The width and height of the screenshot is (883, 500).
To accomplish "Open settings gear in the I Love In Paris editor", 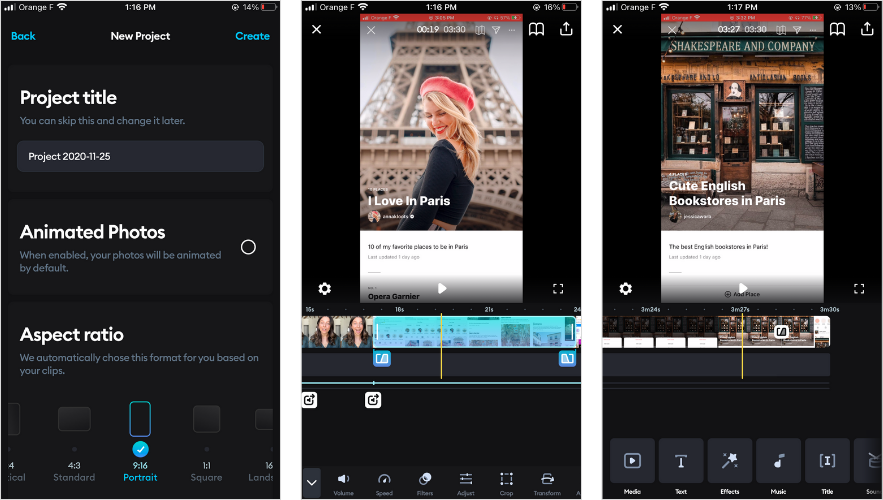I will pos(324,289).
